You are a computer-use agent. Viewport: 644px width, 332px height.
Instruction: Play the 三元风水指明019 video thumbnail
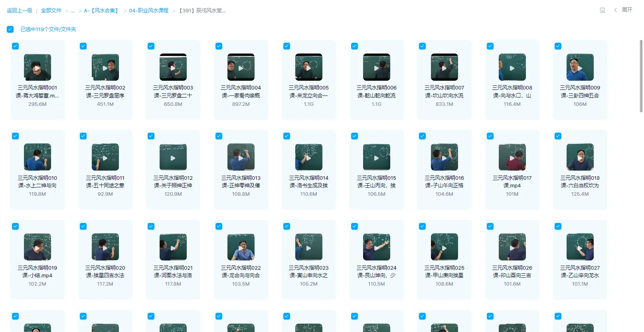point(38,247)
